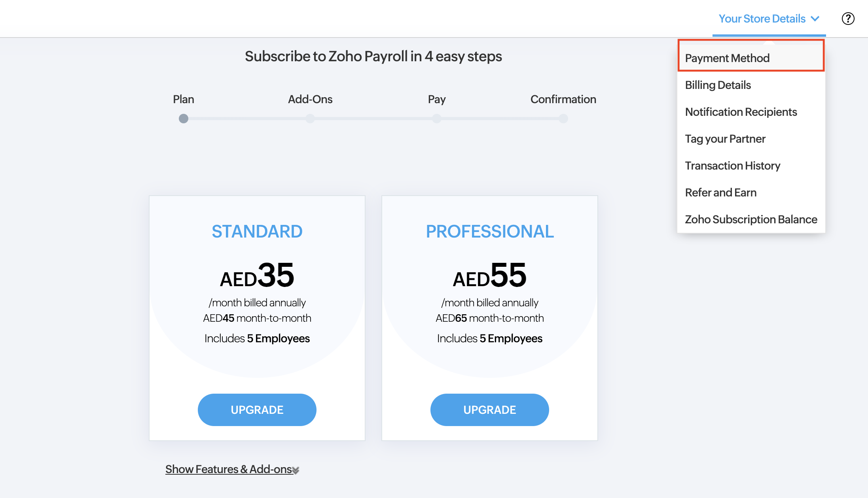Click the Pay step marker dot

coord(437,119)
